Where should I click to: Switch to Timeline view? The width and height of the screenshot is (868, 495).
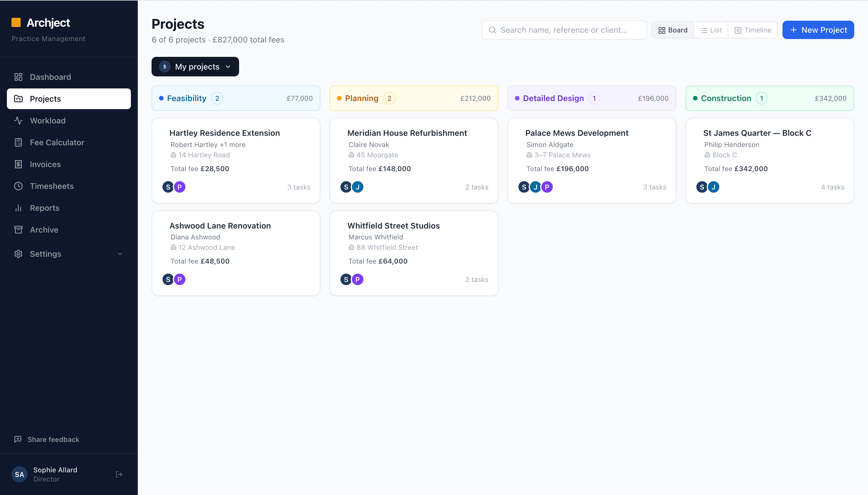click(752, 30)
